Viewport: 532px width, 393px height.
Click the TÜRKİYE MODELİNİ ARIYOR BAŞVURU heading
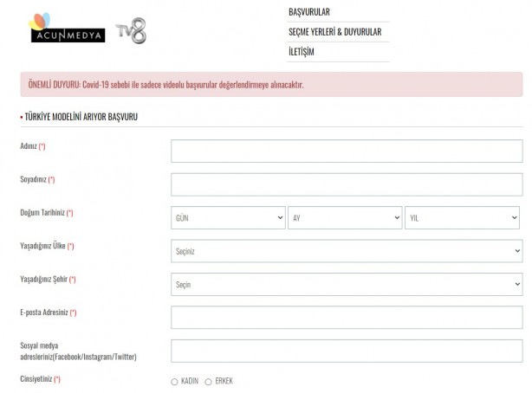point(81,117)
